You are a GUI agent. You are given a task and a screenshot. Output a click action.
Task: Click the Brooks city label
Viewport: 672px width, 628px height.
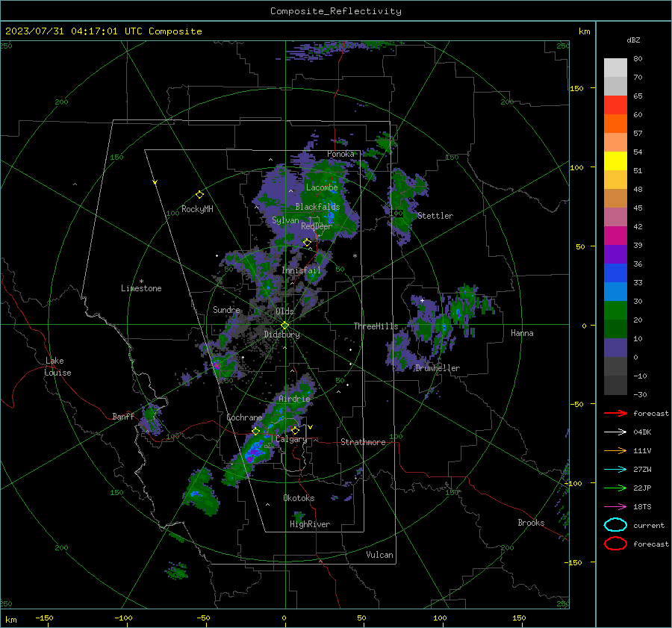(x=531, y=523)
